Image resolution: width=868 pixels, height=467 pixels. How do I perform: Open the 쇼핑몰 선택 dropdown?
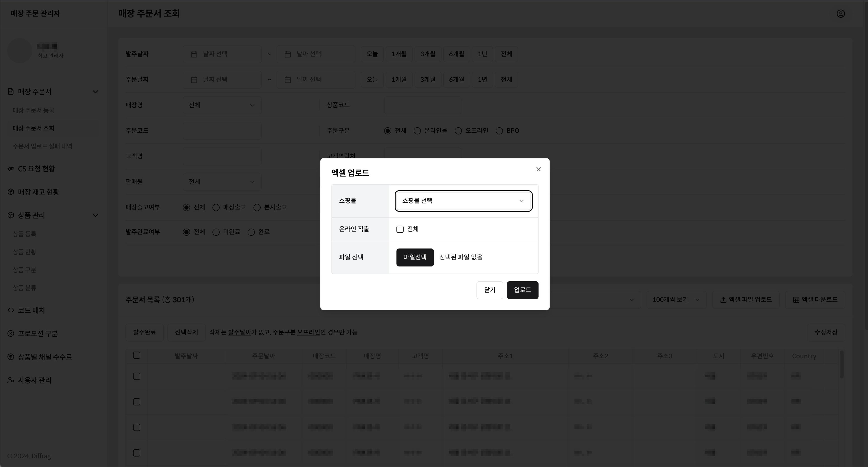coord(463,201)
